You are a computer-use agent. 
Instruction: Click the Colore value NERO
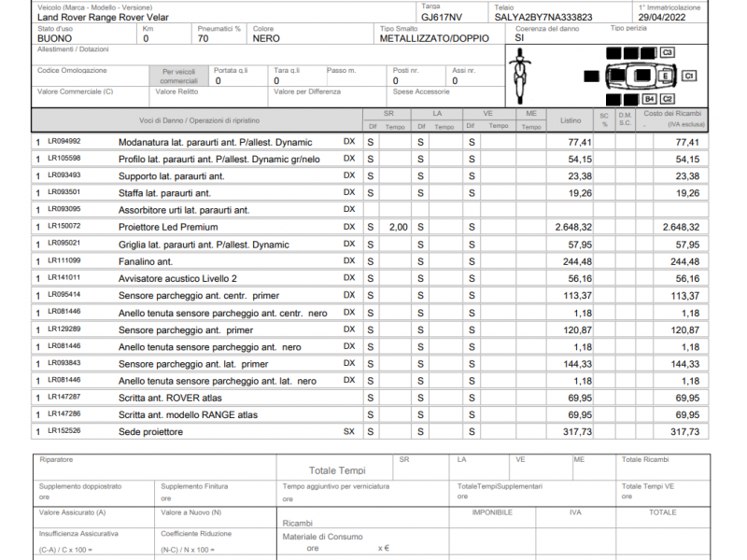tap(266, 38)
